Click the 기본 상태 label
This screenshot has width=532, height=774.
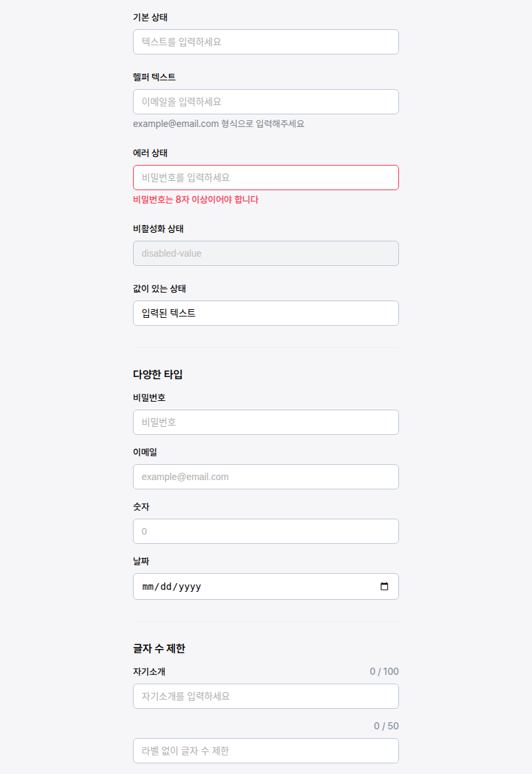point(150,17)
